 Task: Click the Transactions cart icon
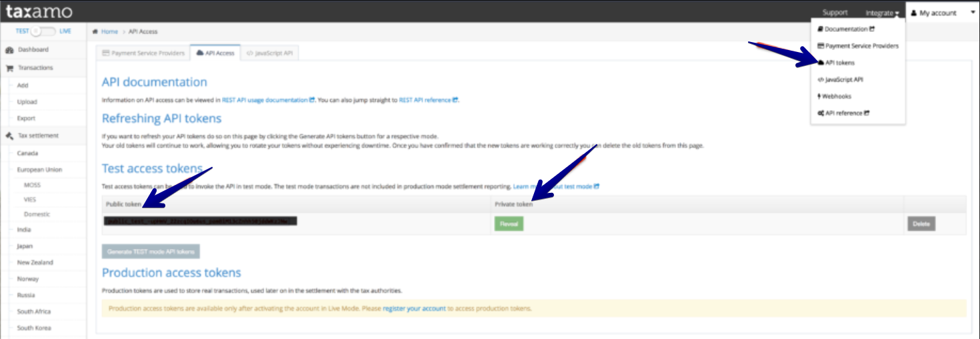(x=10, y=68)
